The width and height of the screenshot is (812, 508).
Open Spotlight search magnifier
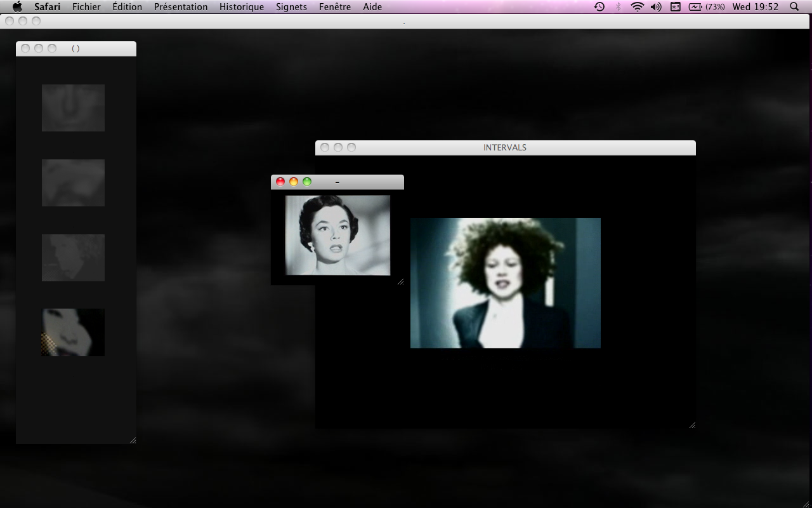coord(794,7)
